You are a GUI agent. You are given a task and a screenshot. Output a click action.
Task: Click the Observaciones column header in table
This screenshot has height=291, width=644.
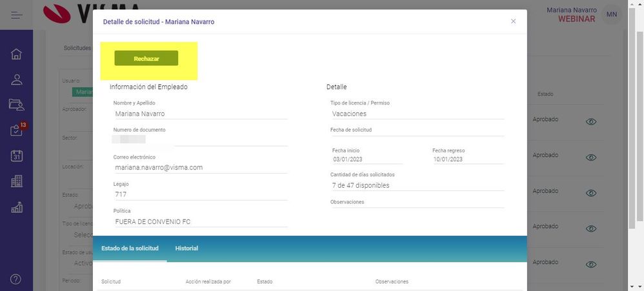392,281
